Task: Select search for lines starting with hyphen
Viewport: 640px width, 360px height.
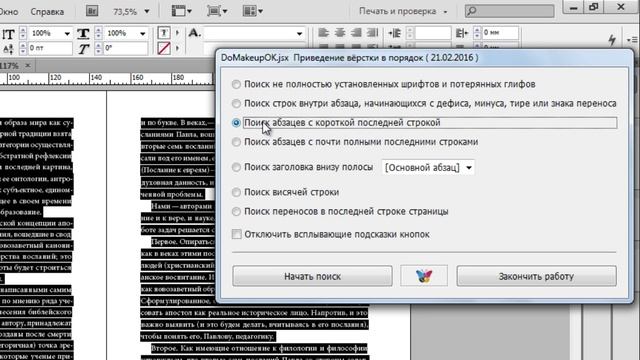Action: tap(236, 104)
